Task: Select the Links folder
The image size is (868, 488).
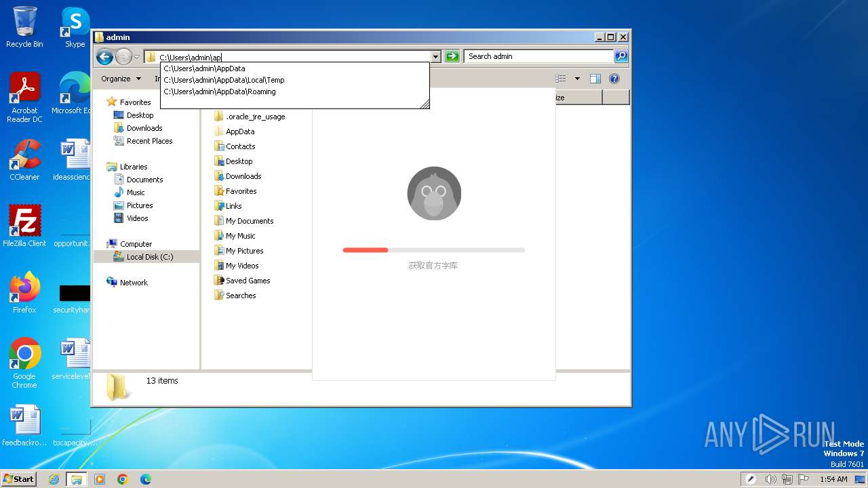Action: pos(227,206)
